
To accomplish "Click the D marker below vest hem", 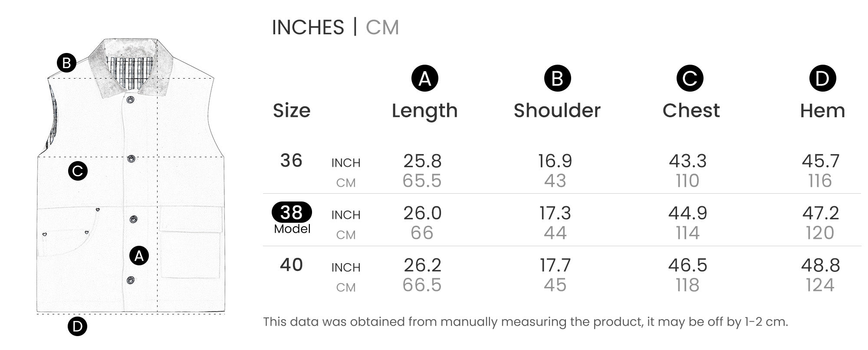I will [77, 326].
